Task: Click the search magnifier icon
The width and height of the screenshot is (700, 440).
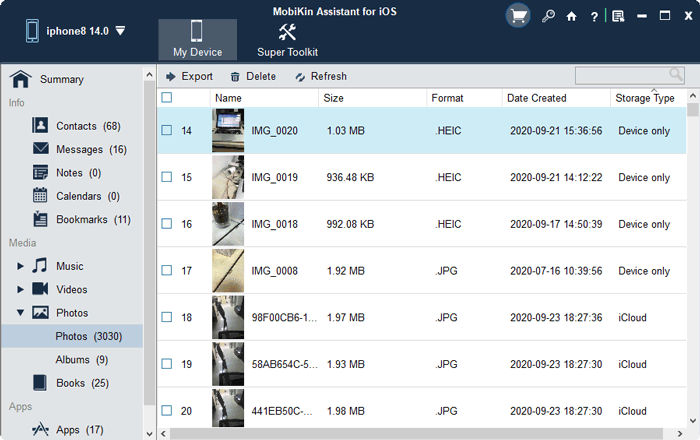Action: tap(676, 75)
